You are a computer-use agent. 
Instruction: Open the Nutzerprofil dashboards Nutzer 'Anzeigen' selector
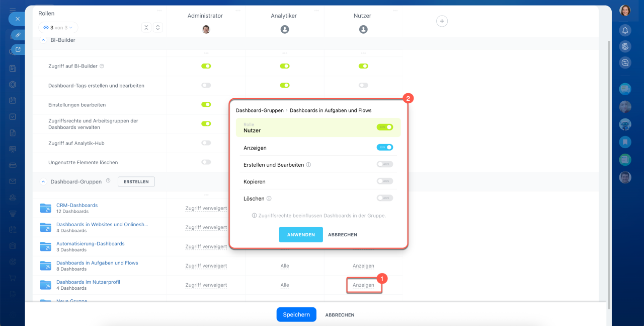pyautogui.click(x=363, y=285)
